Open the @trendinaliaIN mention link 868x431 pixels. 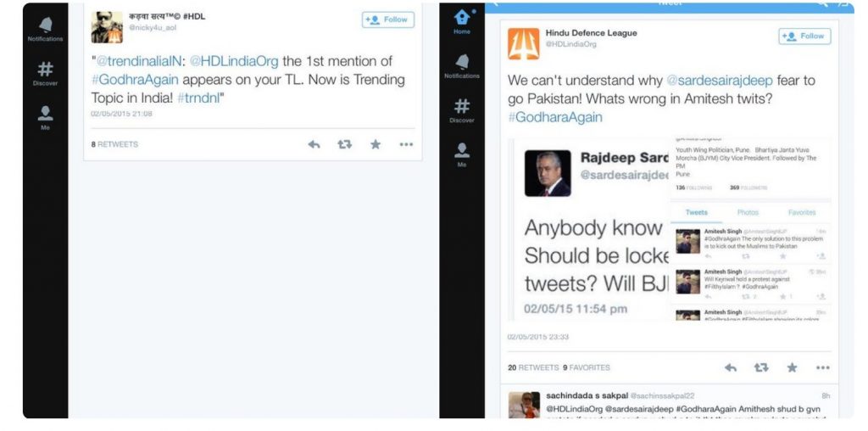(140, 61)
